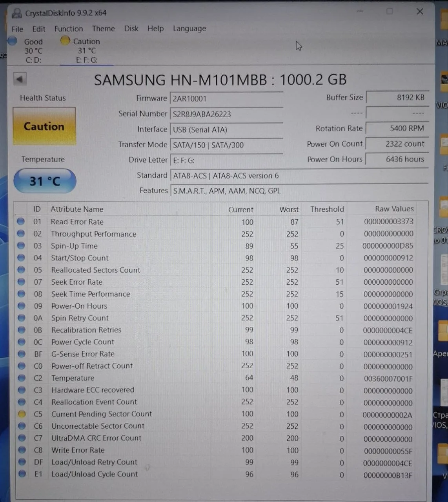
Task: Click the status dot for G-Sense Error Rate
Action: point(22,354)
